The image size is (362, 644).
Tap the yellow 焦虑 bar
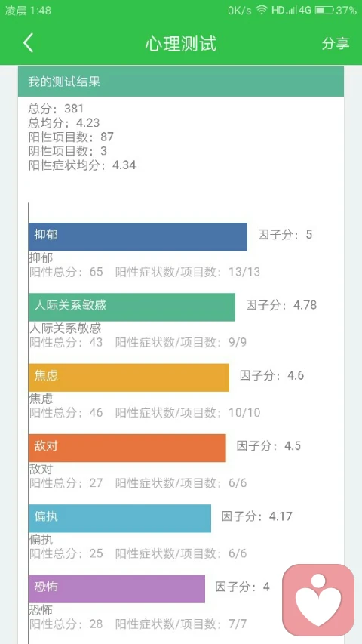(x=129, y=377)
